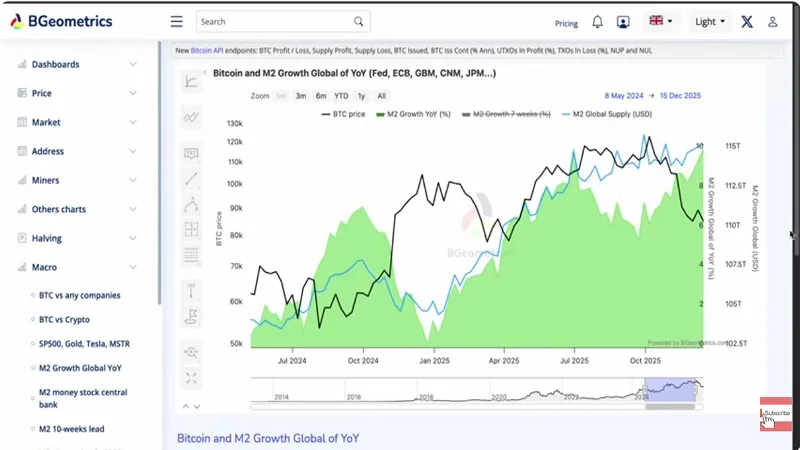Open the X (Twitter) profile link
This screenshot has width=800, height=450.
click(x=747, y=22)
